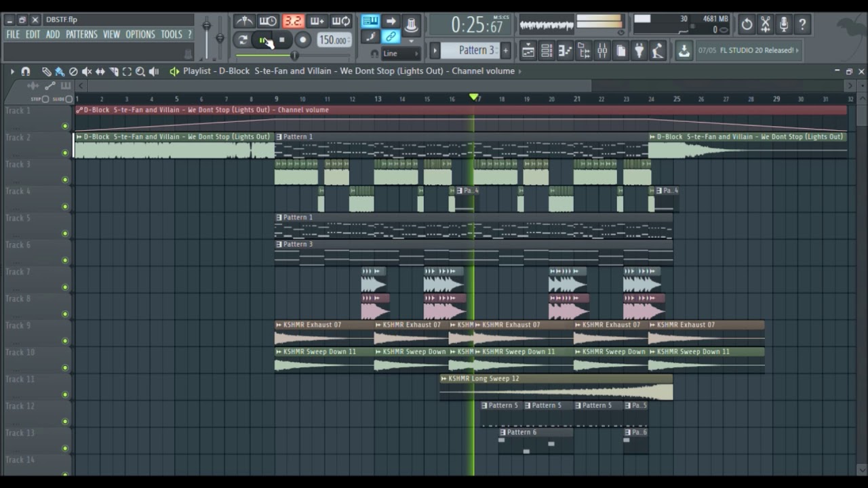This screenshot has height=488, width=868.
Task: Select the playlist Slip tool
Action: point(100,71)
